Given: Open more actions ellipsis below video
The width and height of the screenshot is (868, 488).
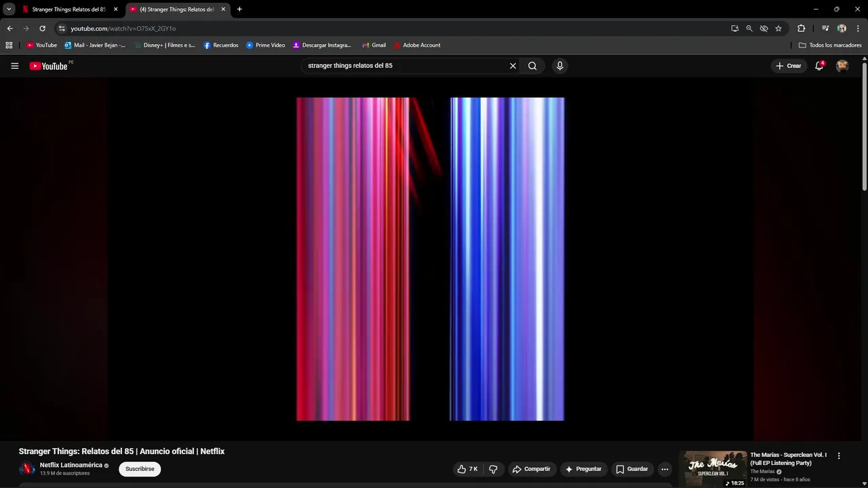Looking at the screenshot, I should click(x=665, y=469).
